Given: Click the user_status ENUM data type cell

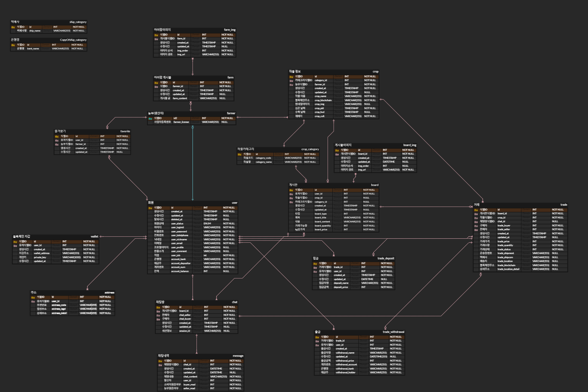Looking at the screenshot, I should coord(207,223).
